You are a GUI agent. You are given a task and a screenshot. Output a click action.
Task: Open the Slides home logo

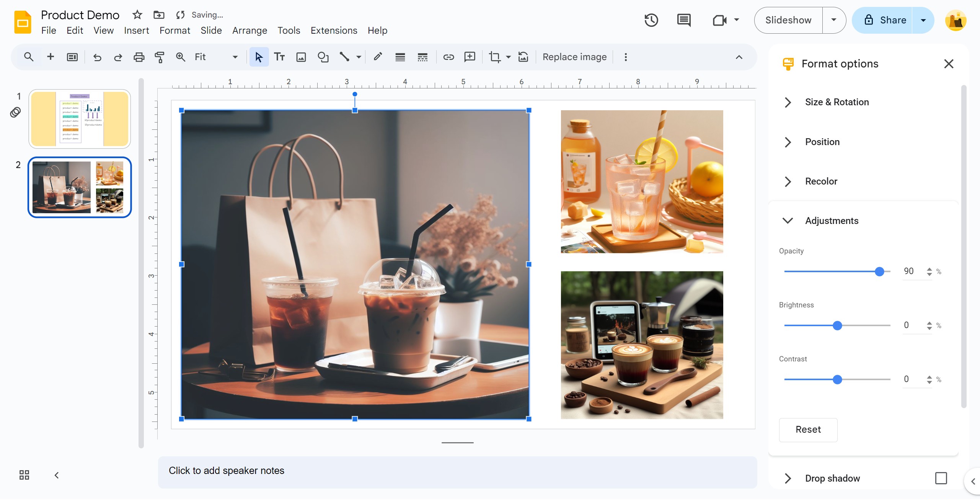pyautogui.click(x=23, y=22)
